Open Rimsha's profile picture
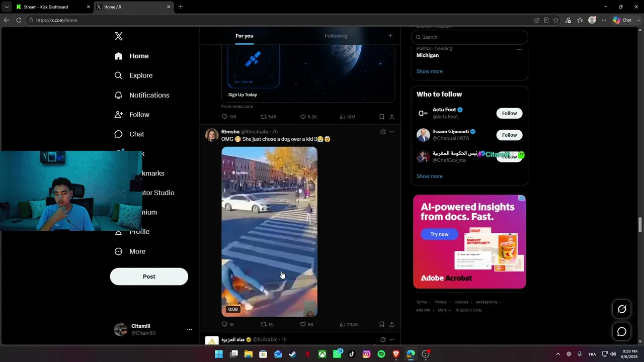 point(212,135)
